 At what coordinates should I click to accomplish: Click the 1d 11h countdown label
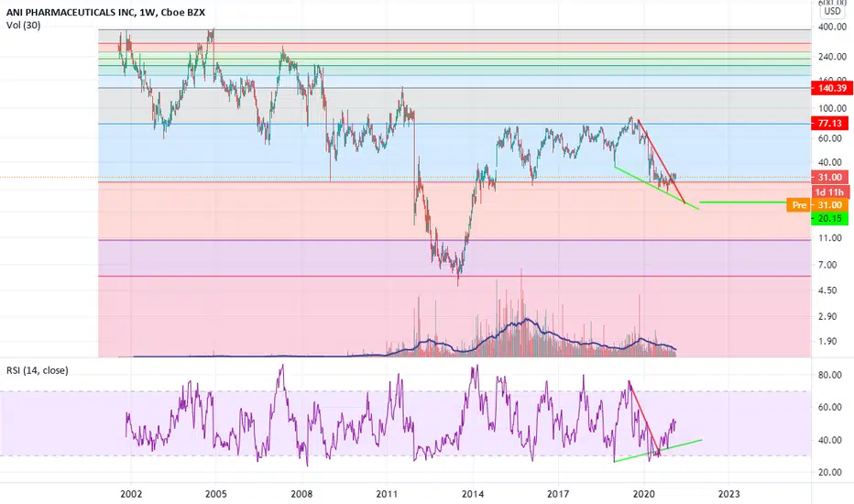coord(829,192)
